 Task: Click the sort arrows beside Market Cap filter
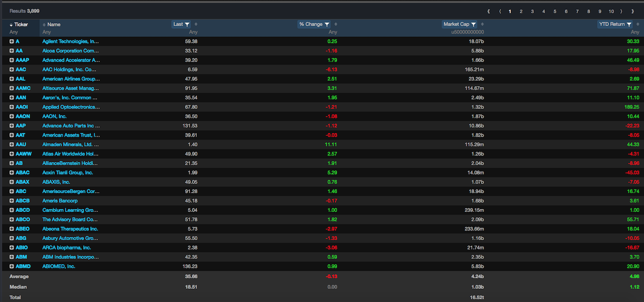pos(482,25)
